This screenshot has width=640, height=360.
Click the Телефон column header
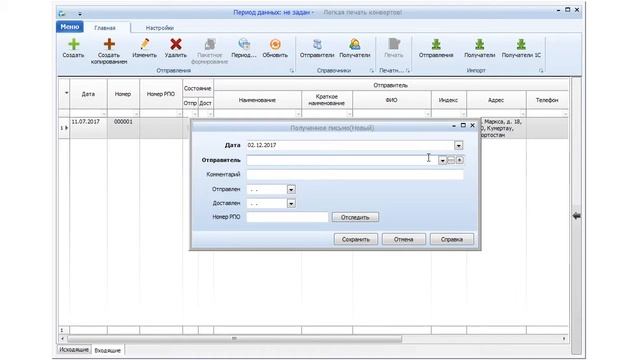coord(547,100)
